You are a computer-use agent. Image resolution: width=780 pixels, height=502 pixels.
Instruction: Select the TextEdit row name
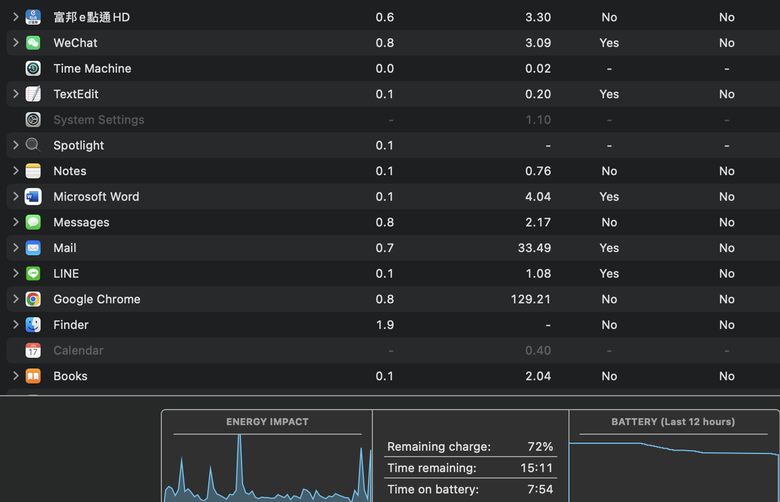(76, 94)
